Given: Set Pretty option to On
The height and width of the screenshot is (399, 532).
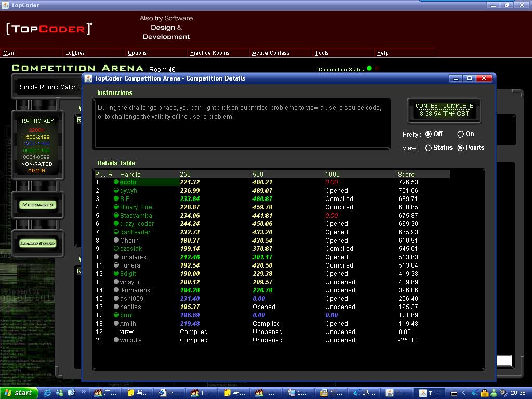Looking at the screenshot, I should click(x=466, y=135).
